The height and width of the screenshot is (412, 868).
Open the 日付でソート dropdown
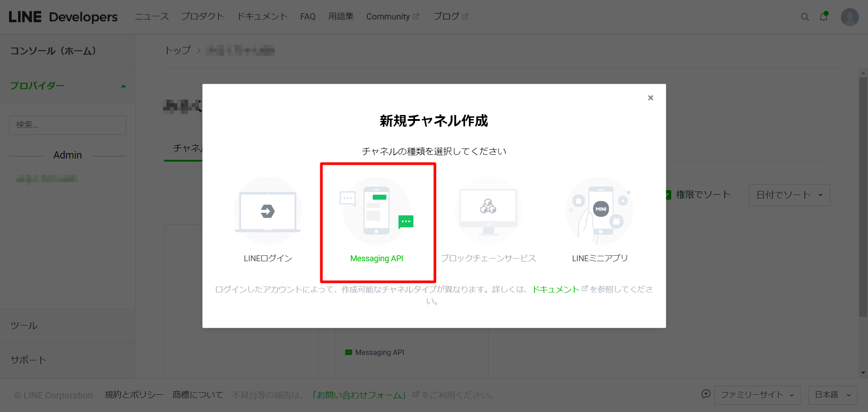tap(789, 195)
